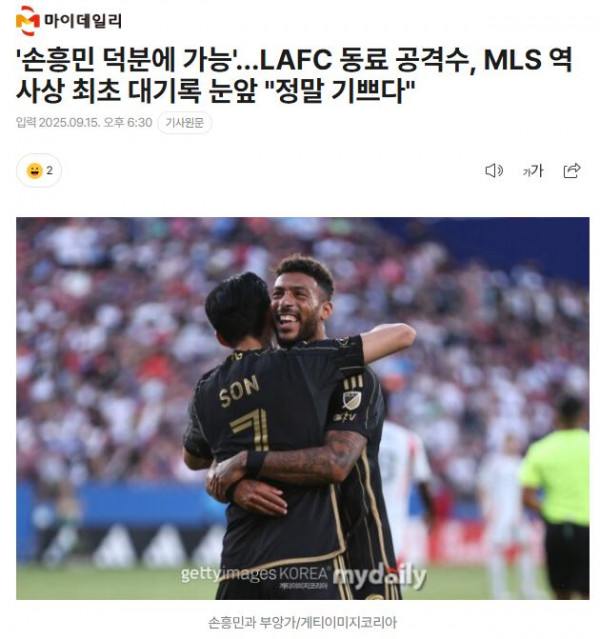
Task: Click the gettyimages KOREA watermark on photo
Action: tap(255, 574)
